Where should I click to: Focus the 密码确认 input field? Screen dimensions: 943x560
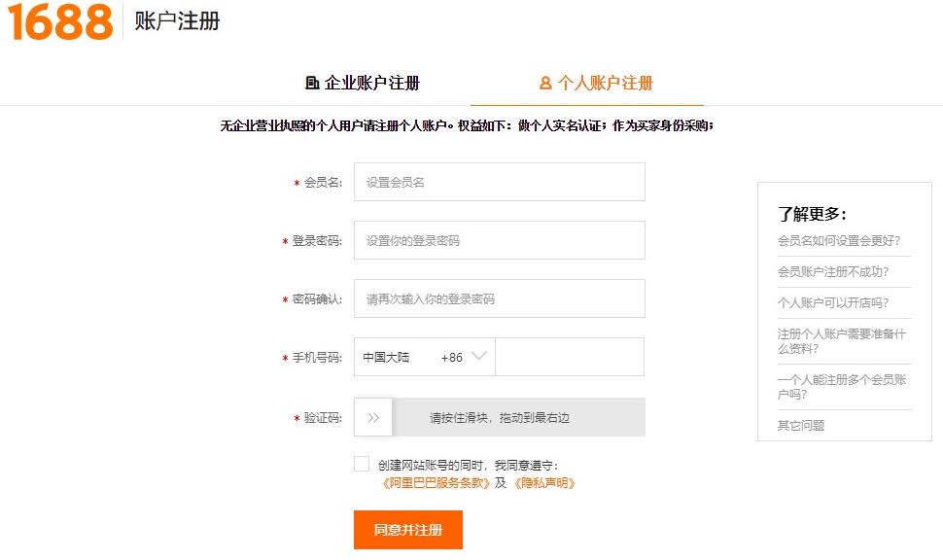click(x=499, y=298)
